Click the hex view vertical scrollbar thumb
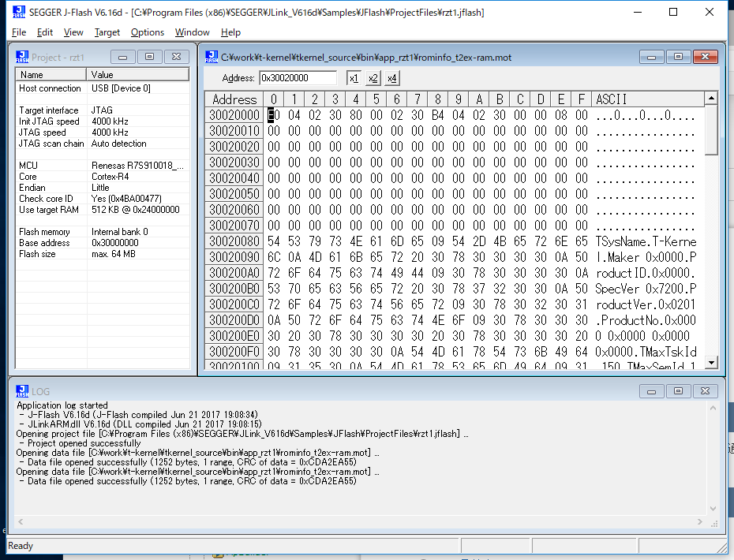Viewport: 734px width, 560px height. coord(711,129)
